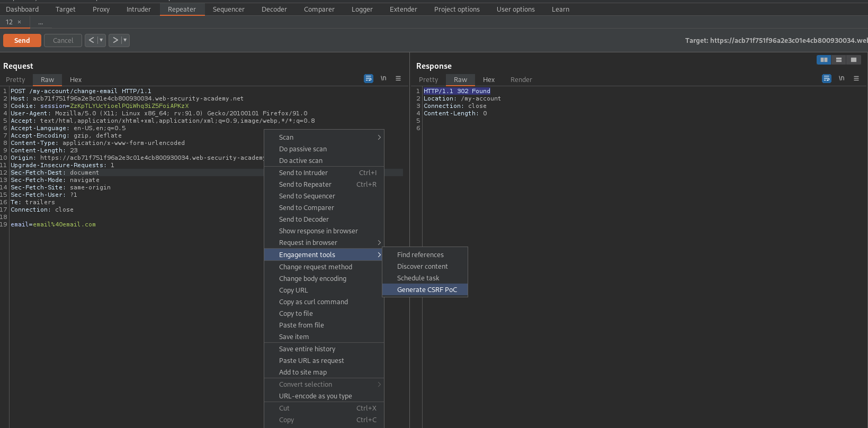Switch Request view to Pretty
This screenshot has height=428, width=868.
coord(15,79)
